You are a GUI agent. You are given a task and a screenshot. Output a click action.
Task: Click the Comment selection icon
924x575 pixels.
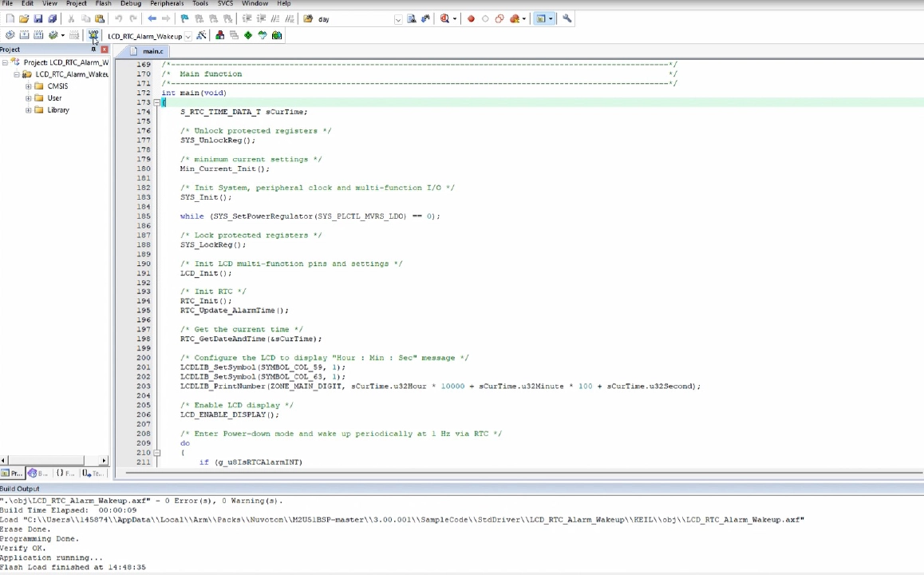(275, 19)
